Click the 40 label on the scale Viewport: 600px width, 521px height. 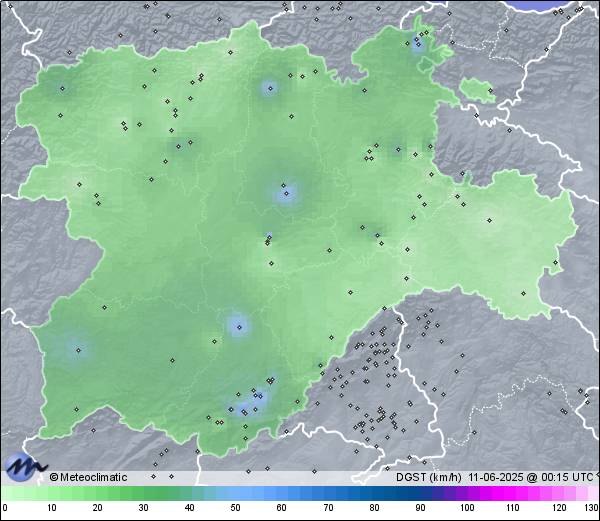point(190,508)
